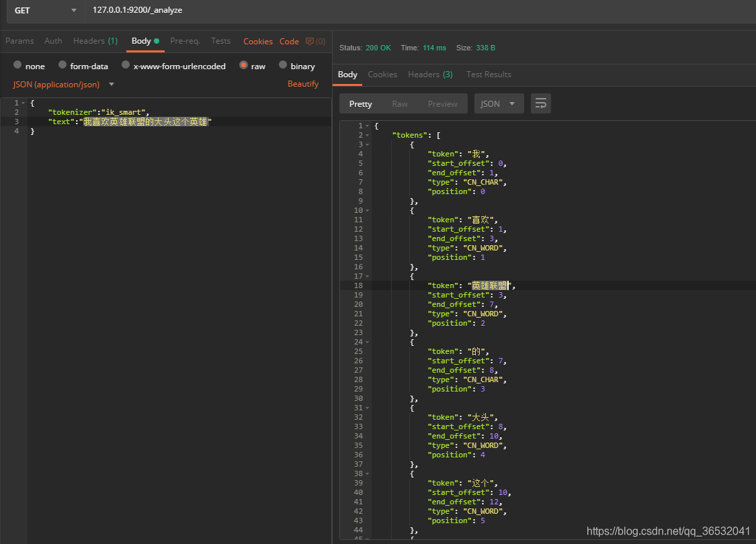Switch to the Headers (3) response tab

click(430, 75)
